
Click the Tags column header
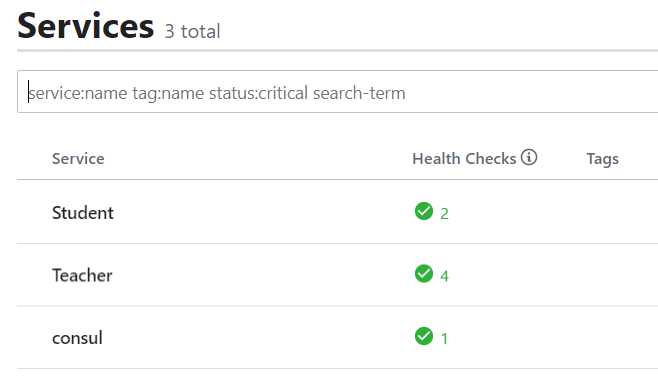click(602, 159)
